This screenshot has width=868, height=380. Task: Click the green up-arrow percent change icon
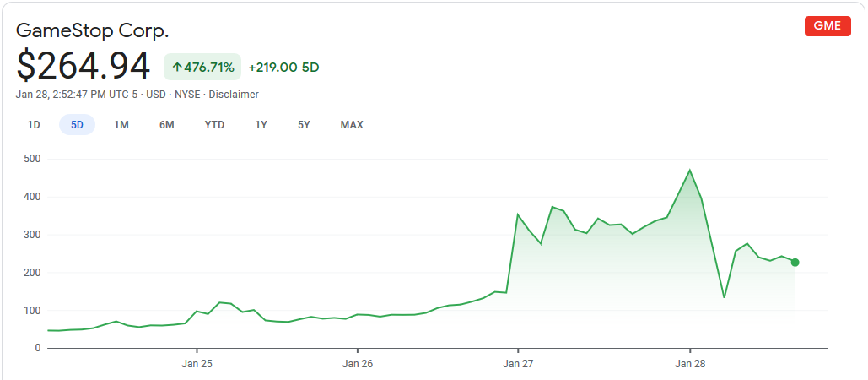tap(177, 68)
